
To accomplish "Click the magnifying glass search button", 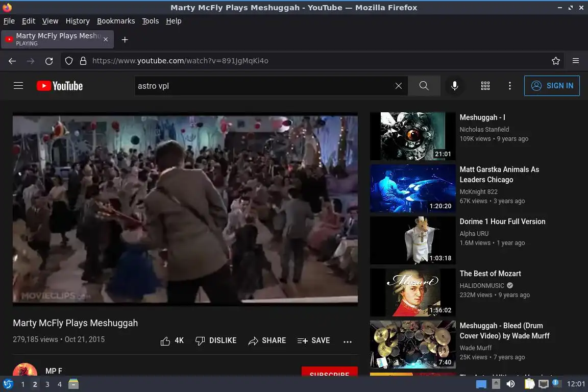I will [x=424, y=86].
